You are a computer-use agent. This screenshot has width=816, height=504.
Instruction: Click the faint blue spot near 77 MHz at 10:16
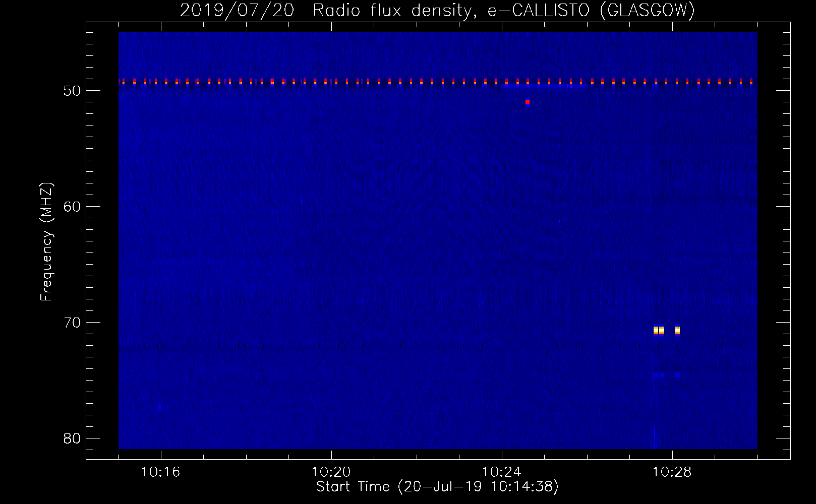160,407
